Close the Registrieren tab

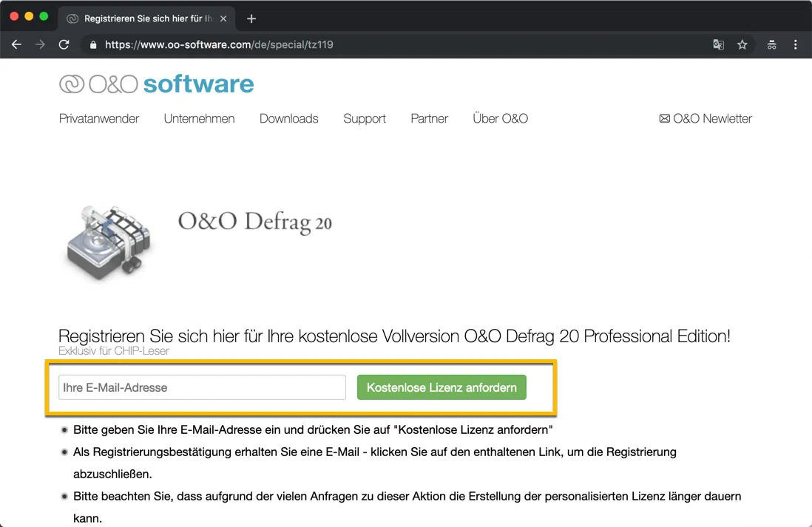[224, 18]
